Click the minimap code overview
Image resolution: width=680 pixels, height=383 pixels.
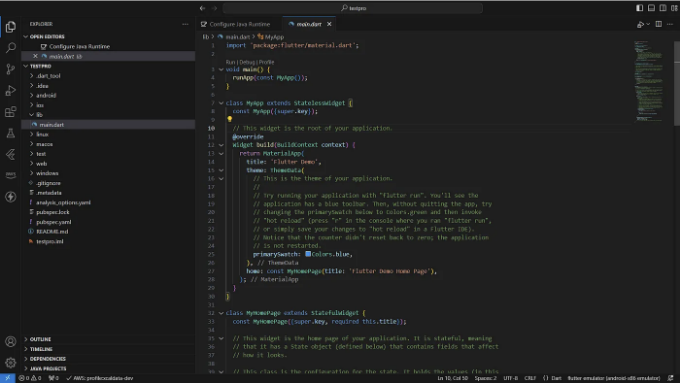649,82
